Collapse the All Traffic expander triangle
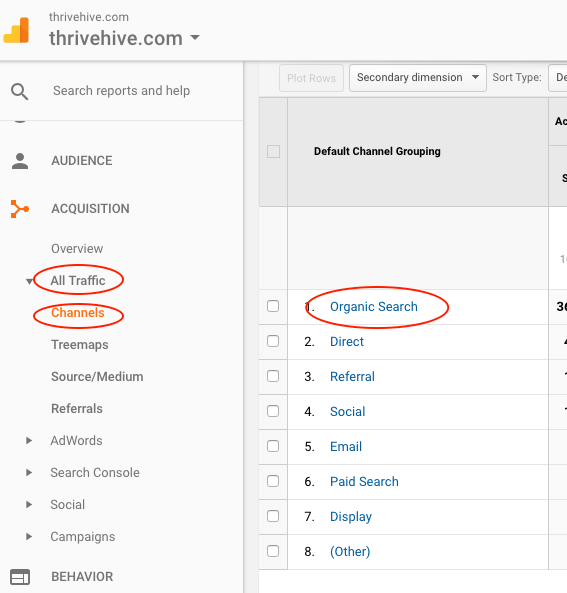 pos(29,281)
